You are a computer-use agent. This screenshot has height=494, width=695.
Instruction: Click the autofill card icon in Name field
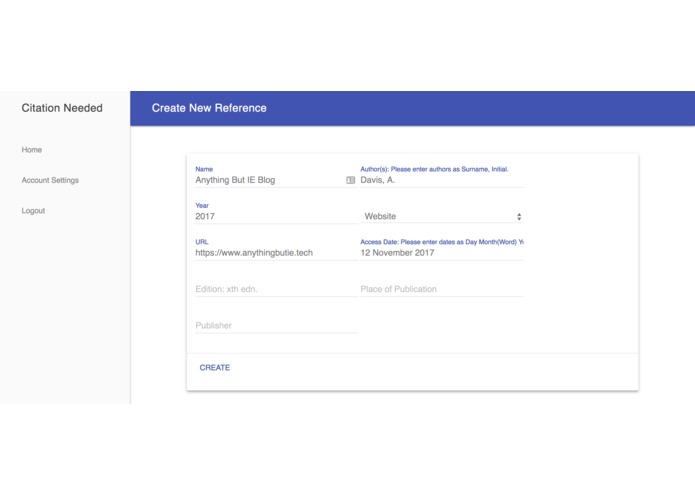tap(350, 180)
